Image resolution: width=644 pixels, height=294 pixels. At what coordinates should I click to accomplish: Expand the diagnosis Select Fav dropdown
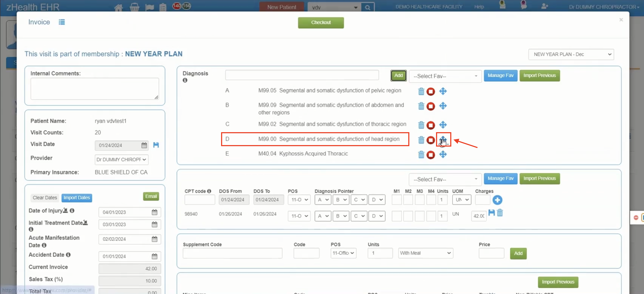(445, 76)
